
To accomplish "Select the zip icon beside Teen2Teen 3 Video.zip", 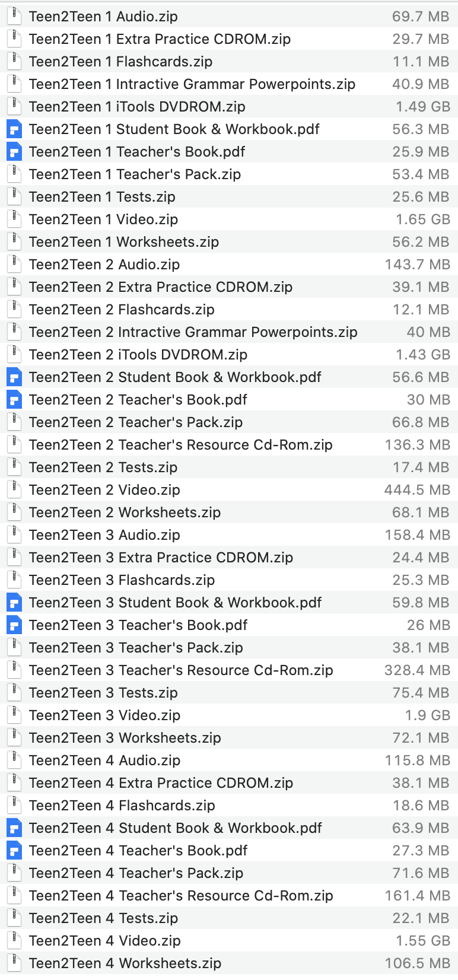I will (x=14, y=715).
